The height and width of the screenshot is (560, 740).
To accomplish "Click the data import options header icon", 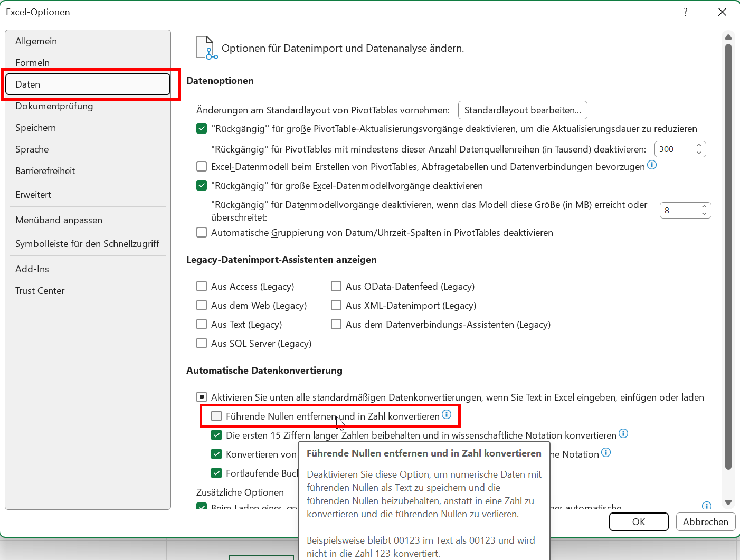I will [206, 48].
